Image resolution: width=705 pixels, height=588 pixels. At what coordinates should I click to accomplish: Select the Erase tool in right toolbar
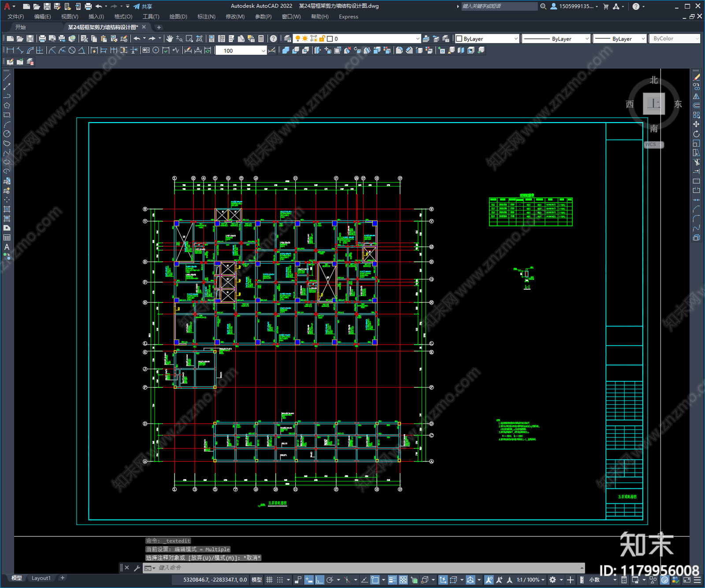click(x=696, y=77)
